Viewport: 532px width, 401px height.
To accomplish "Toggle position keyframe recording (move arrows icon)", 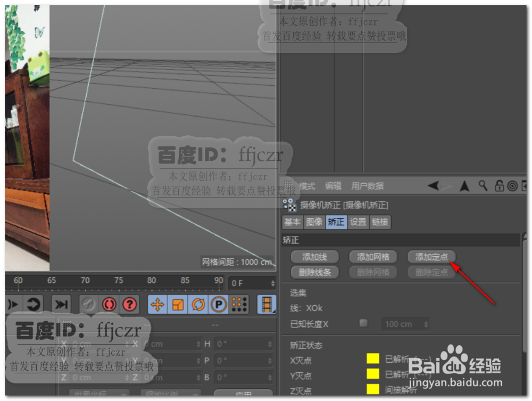I will pyautogui.click(x=157, y=304).
